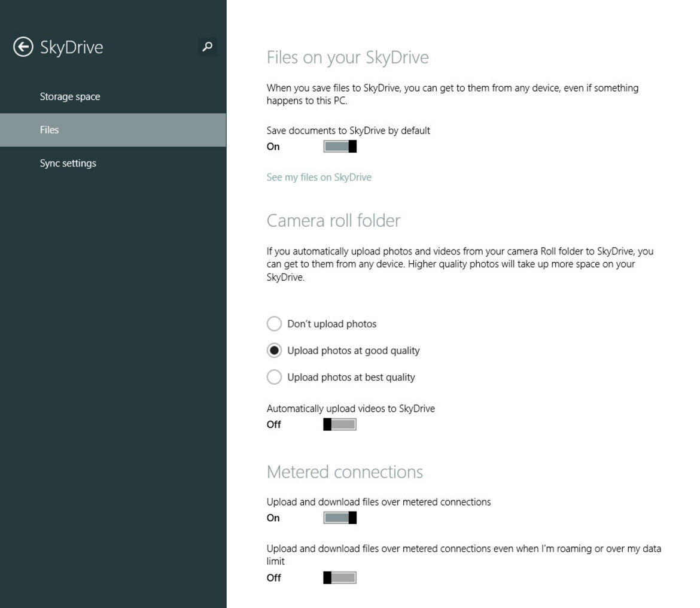Click the paragraph starting 'When you save files'
This screenshot has height=608, width=700.
pos(452,94)
